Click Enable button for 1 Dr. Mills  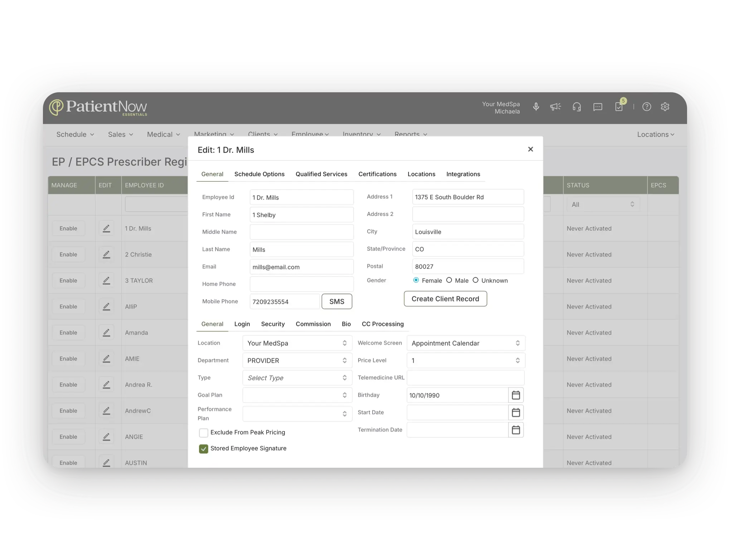click(x=68, y=228)
